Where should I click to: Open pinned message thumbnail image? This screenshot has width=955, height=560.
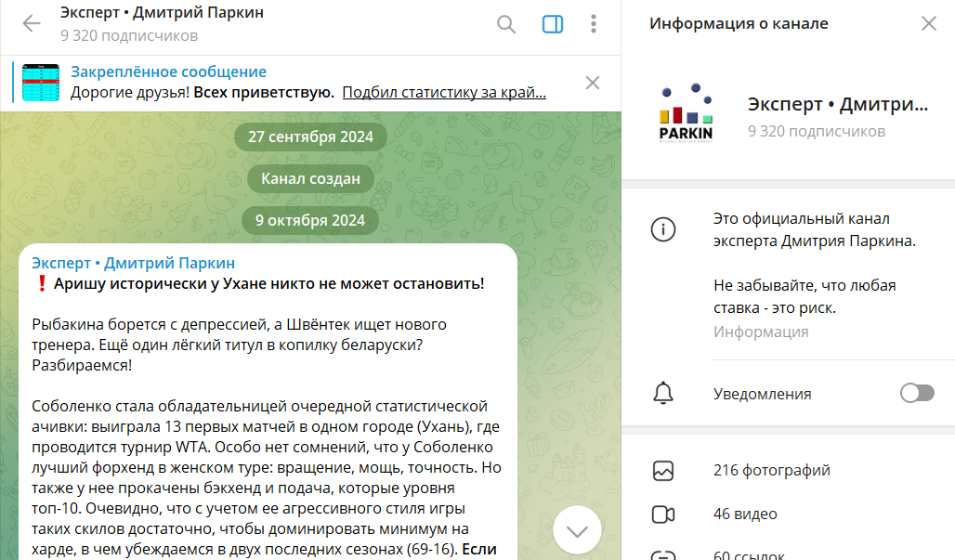[x=41, y=82]
